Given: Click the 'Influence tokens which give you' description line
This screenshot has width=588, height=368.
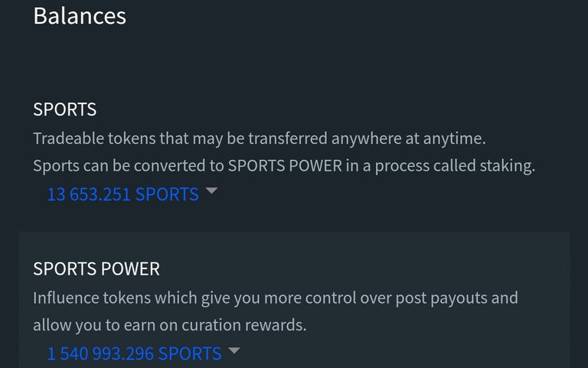Looking at the screenshot, I should coord(276,298).
